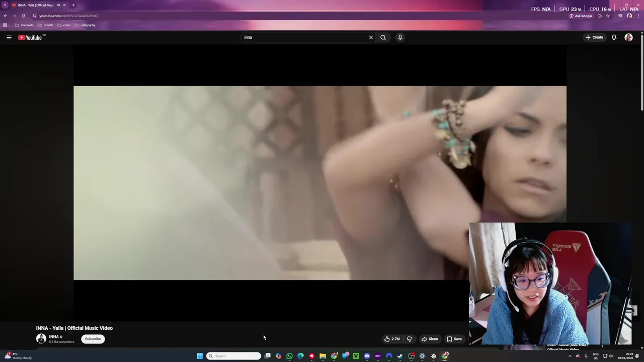Open Task View on the taskbar
This screenshot has width=644, height=362.
(x=268, y=356)
